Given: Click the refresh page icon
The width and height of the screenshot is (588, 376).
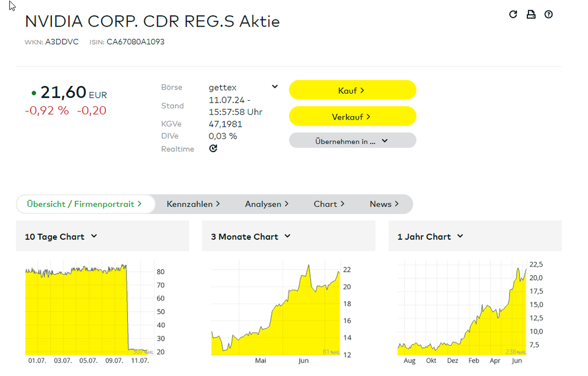Looking at the screenshot, I should point(513,14).
